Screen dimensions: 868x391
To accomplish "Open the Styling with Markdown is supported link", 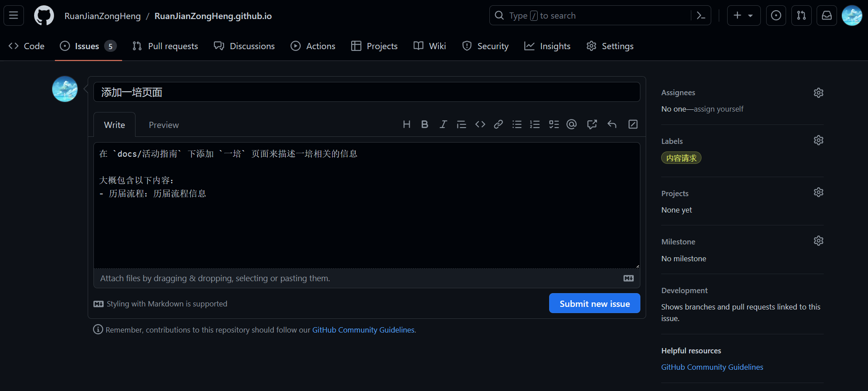I will tap(160, 304).
